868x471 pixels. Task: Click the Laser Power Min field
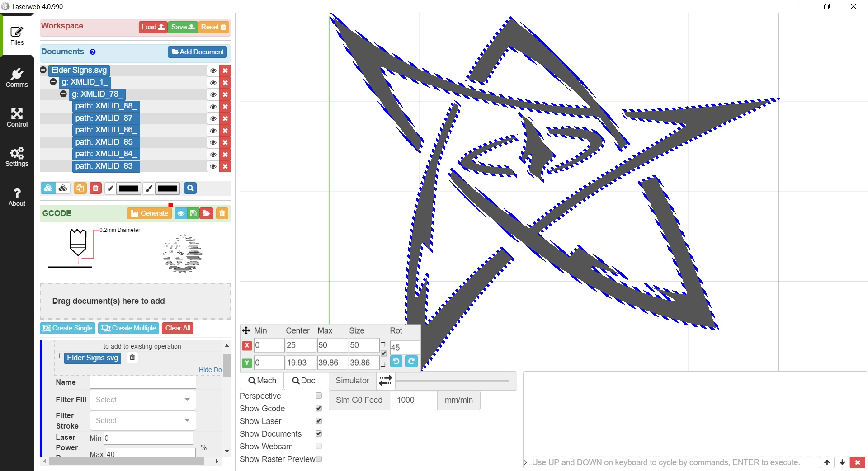pyautogui.click(x=149, y=438)
